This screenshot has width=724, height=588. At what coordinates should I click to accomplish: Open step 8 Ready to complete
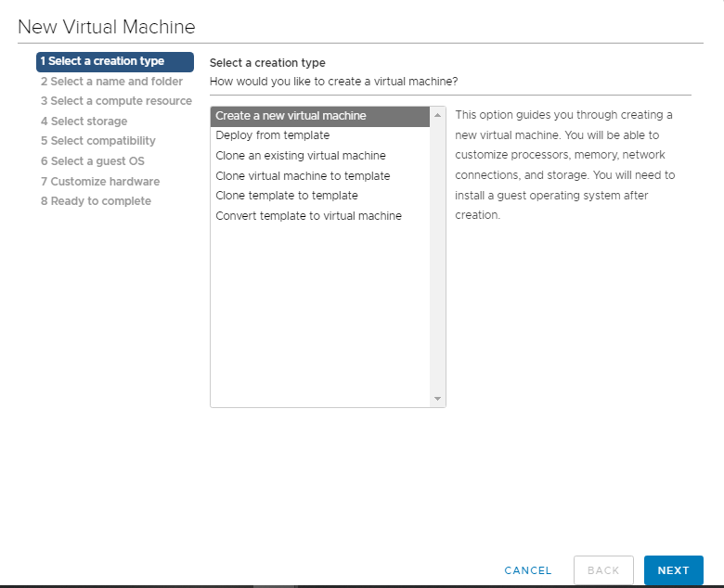click(96, 201)
